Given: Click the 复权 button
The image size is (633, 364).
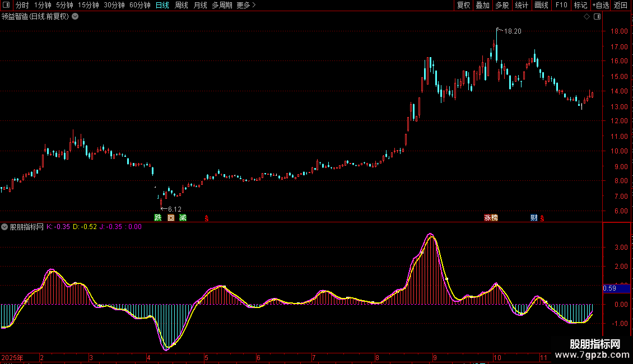Looking at the screenshot, I should (463, 6).
